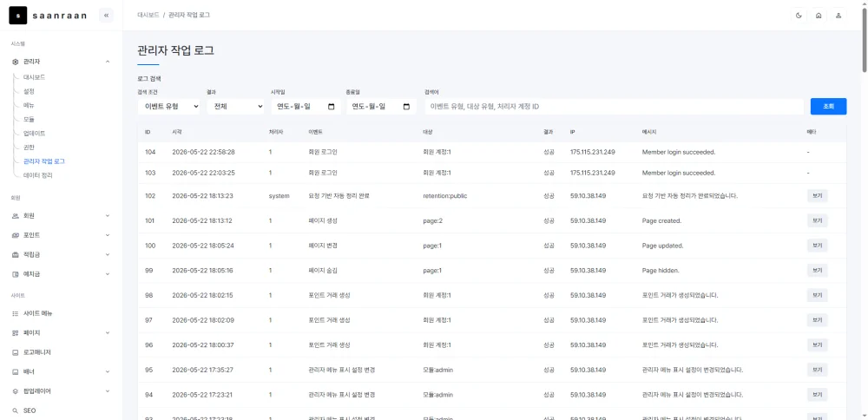
Task: Open 설정 in the sidebar
Action: [x=29, y=91]
